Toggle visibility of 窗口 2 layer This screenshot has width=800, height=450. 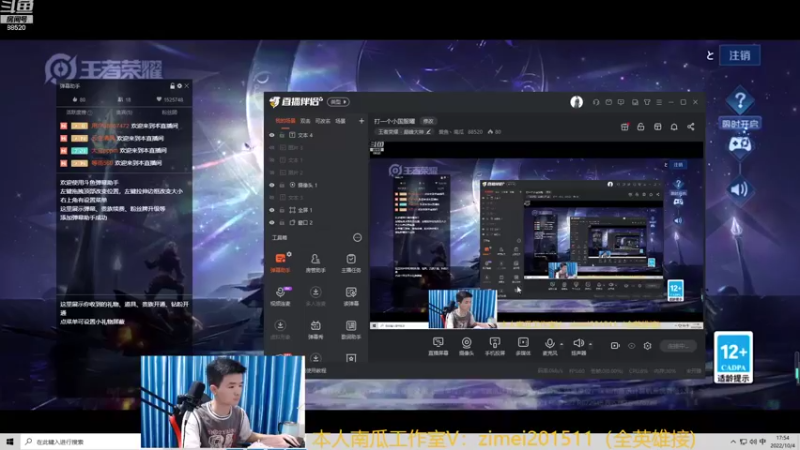pos(272,222)
